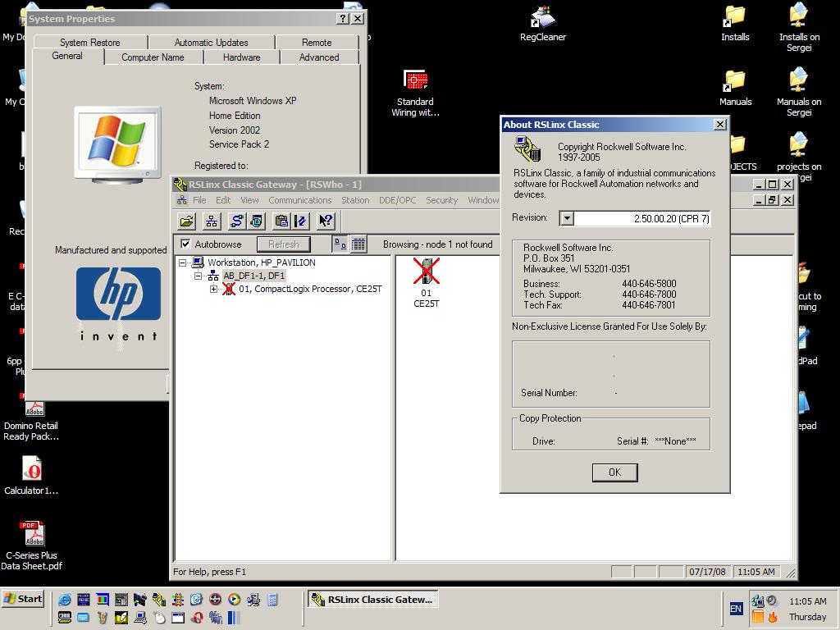Click the System Properties help question button
The height and width of the screenshot is (630, 840).
[343, 19]
